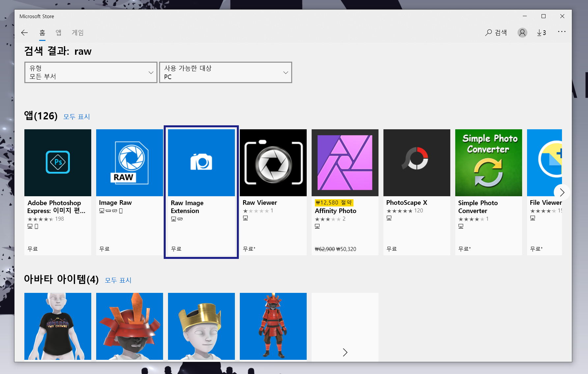
Task: Click Adobe Photoshop Express rating 198
Action: (x=46, y=219)
